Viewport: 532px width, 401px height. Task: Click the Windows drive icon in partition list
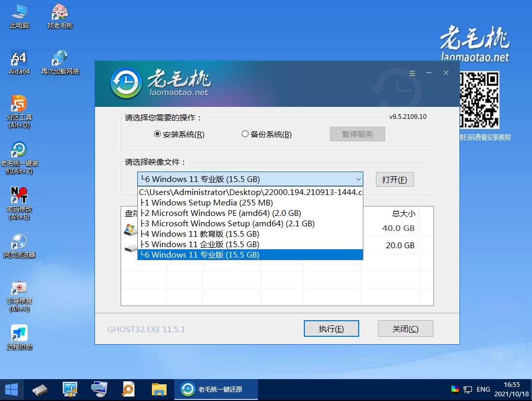coord(129,229)
